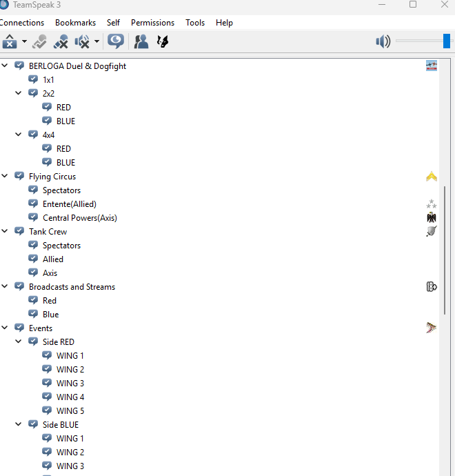Collapse the Events channel

(x=5, y=328)
